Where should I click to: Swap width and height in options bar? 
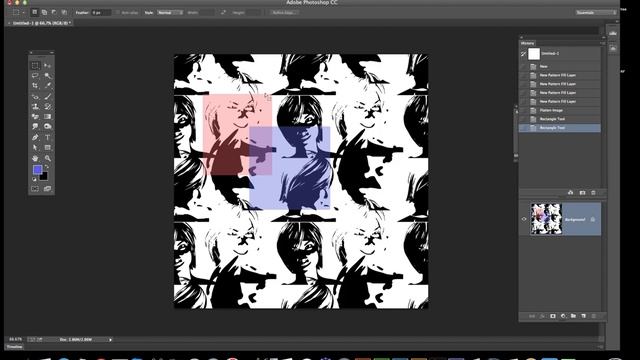[223, 13]
